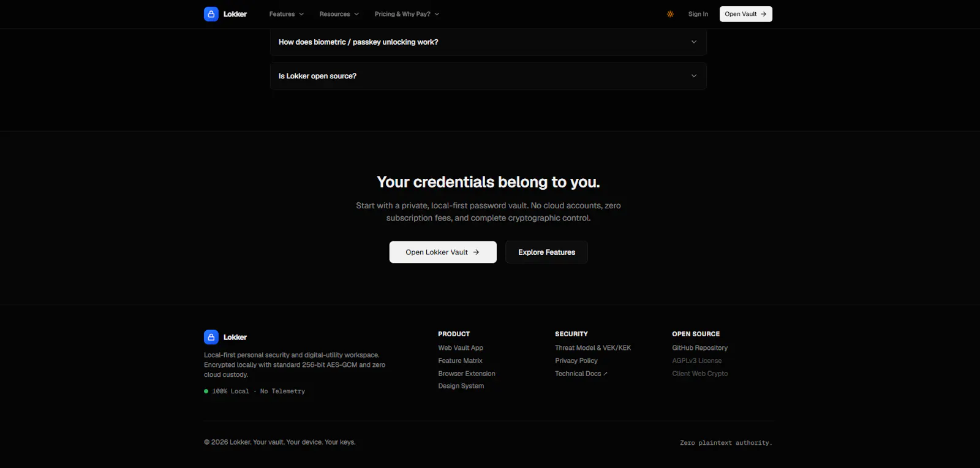Open the Feature Matrix footer link

460,361
